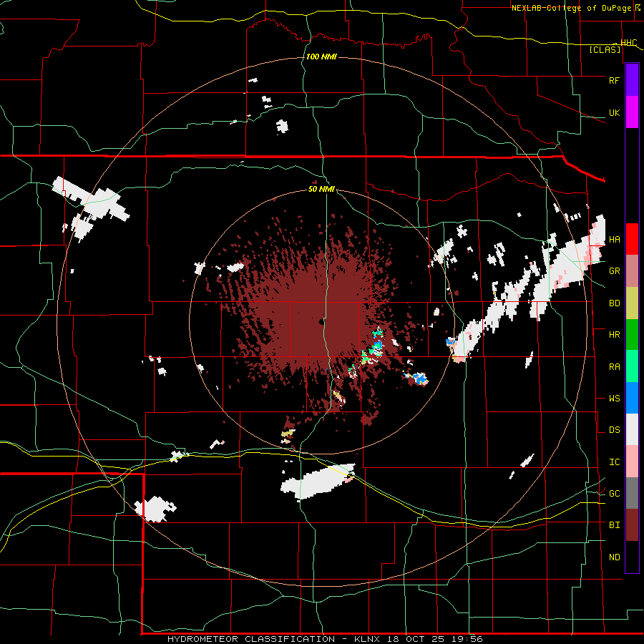The height and width of the screenshot is (644, 644).
Task: Click the HHC product label
Action: click(x=628, y=43)
